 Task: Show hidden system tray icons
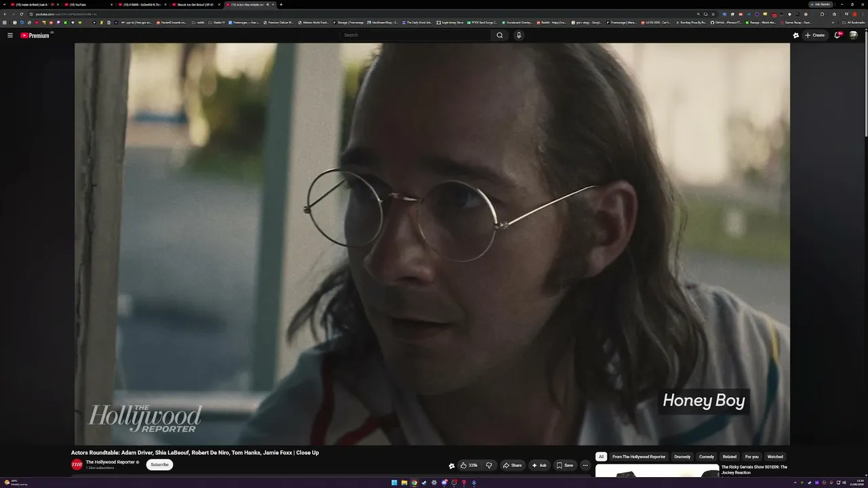(x=795, y=483)
